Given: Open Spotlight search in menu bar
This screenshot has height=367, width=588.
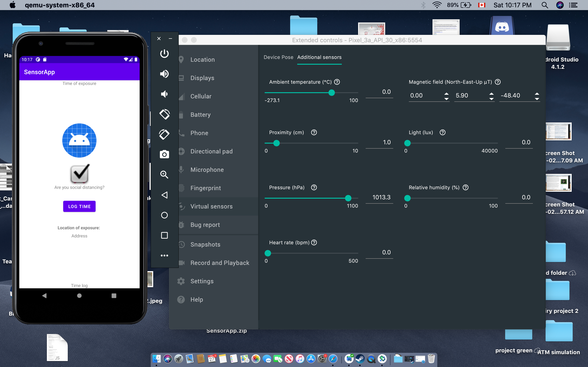Looking at the screenshot, I should [545, 5].
